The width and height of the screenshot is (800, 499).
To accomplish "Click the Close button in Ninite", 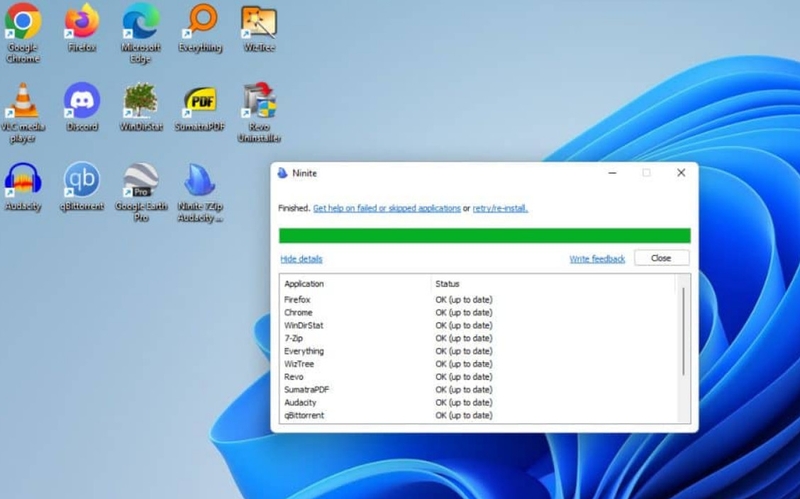I will [x=661, y=258].
